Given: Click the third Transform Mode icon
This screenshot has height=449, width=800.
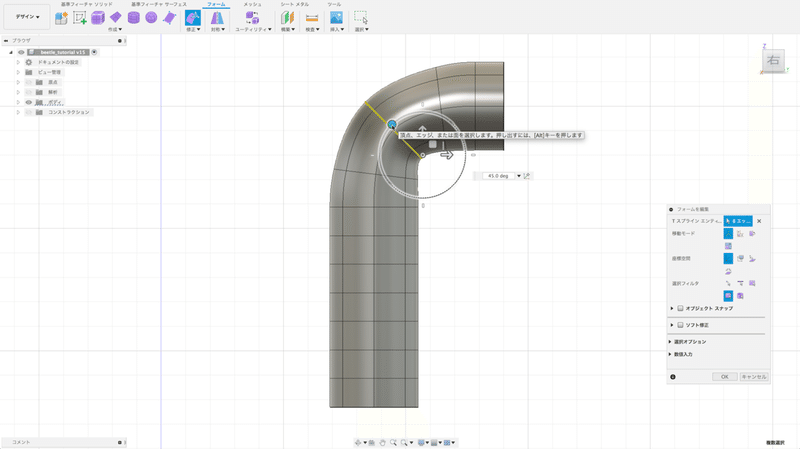Looking at the screenshot, I should tap(752, 233).
